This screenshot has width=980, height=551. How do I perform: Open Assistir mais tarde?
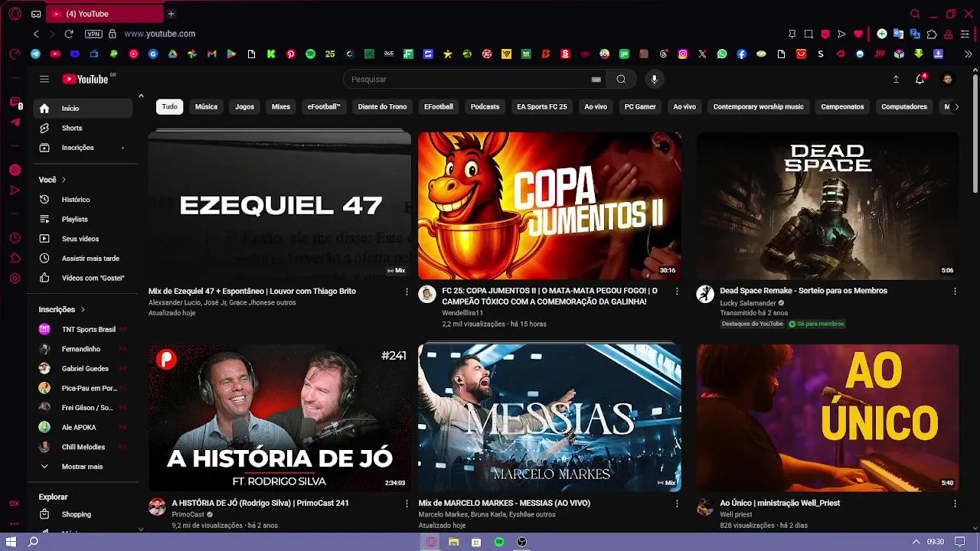pyautogui.click(x=83, y=259)
